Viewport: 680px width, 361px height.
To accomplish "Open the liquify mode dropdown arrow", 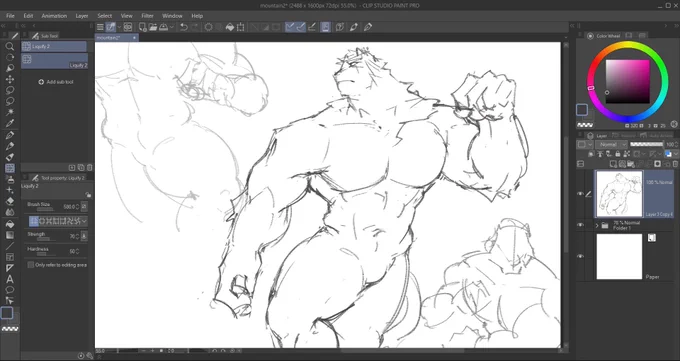I will pyautogui.click(x=84, y=221).
